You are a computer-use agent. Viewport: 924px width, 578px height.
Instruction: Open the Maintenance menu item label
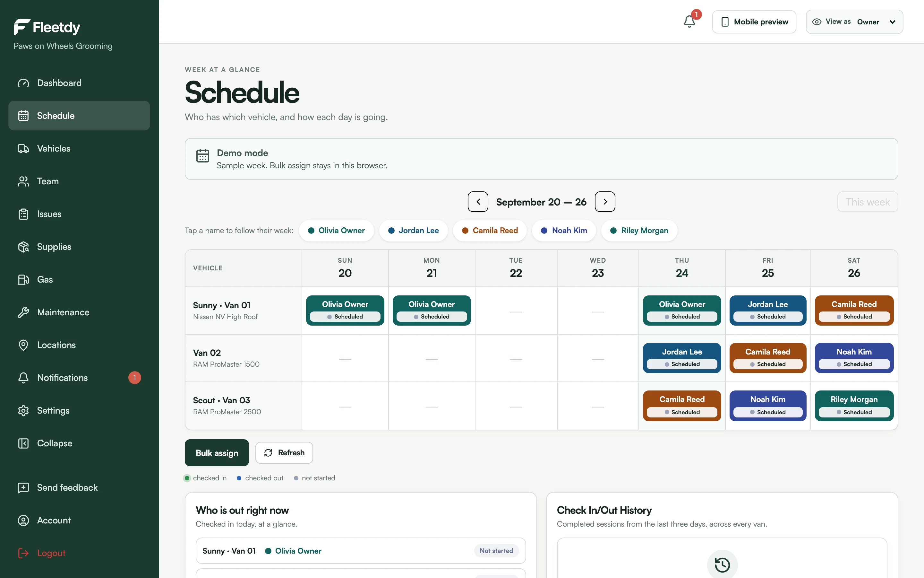[x=63, y=312]
